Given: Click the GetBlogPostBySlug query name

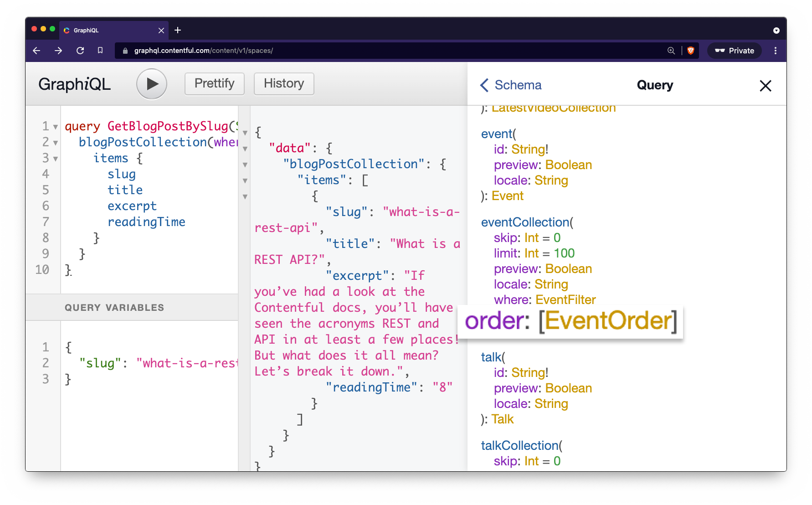Looking at the screenshot, I should coord(168,126).
